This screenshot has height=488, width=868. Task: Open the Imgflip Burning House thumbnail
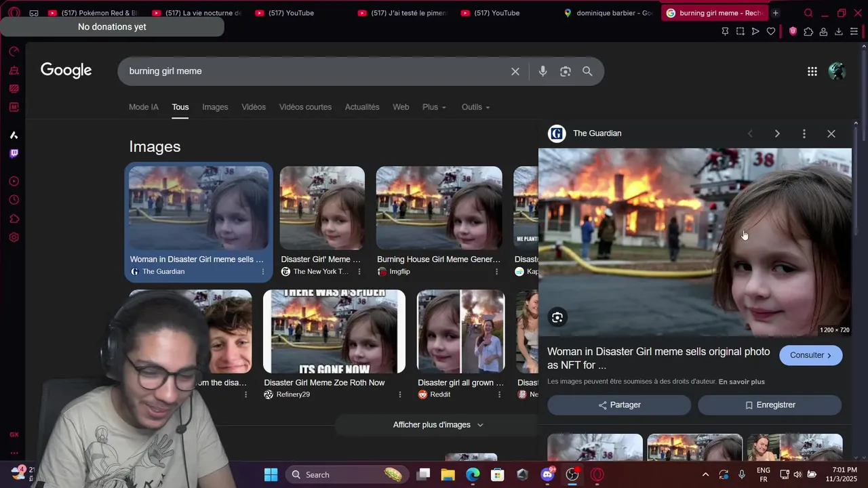point(439,208)
